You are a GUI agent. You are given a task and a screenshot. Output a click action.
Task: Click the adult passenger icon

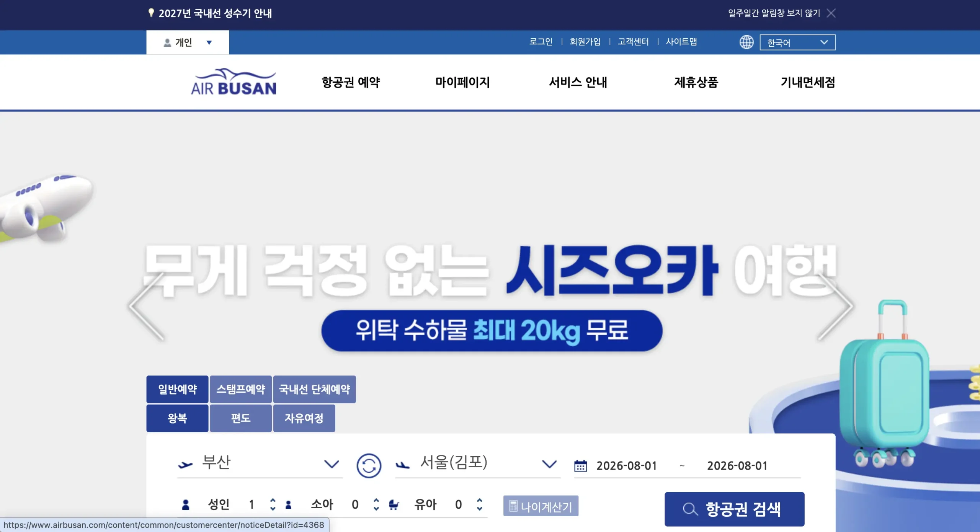pos(186,505)
